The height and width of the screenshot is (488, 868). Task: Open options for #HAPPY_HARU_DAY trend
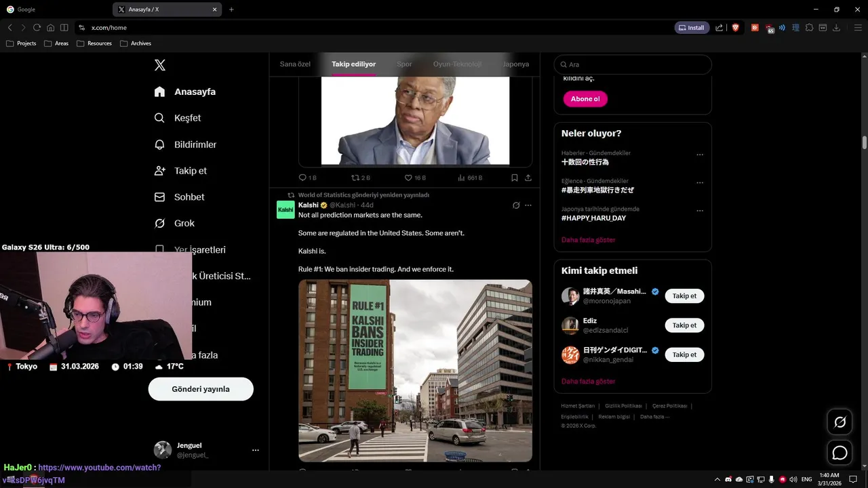700,211
